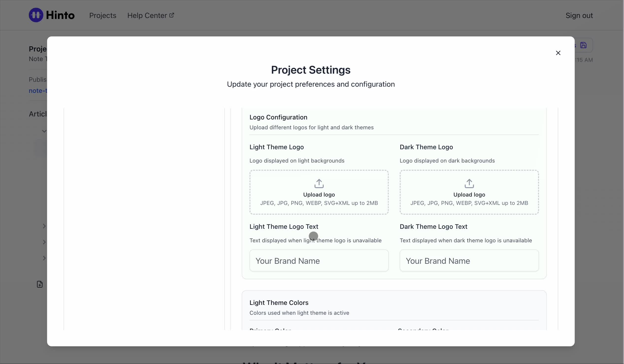This screenshot has height=364, width=624.
Task: Open the Help Center navigation link
Action: tap(147, 15)
